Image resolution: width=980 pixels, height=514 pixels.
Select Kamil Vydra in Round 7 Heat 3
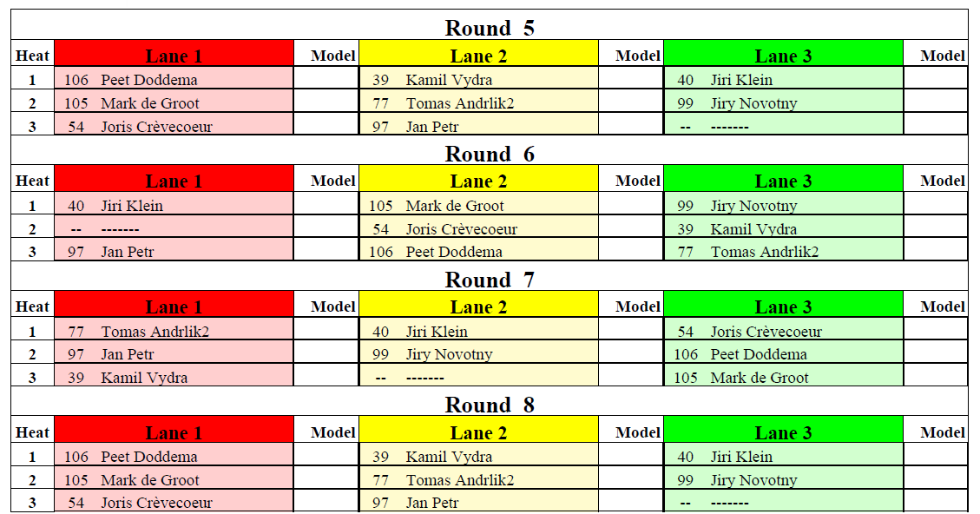144,378
